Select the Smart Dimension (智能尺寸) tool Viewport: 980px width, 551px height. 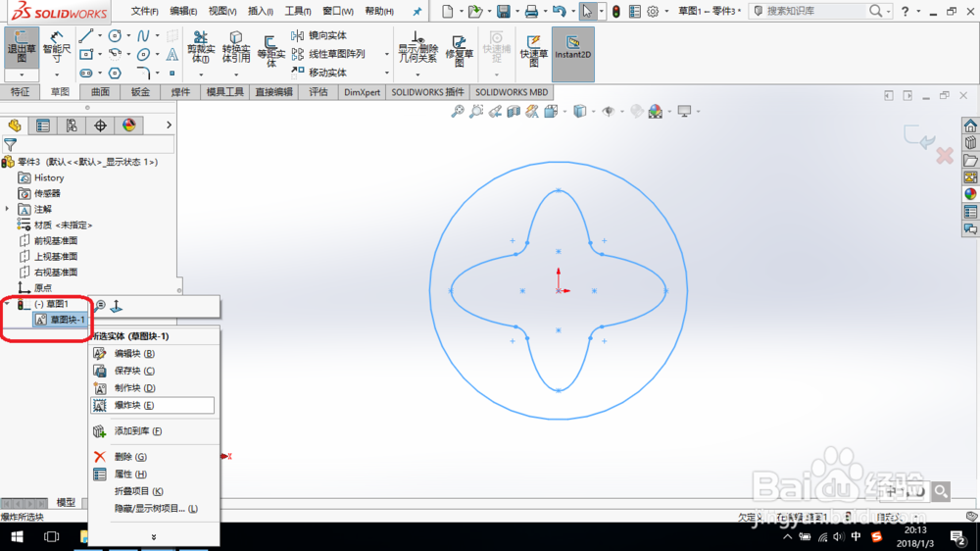56,47
